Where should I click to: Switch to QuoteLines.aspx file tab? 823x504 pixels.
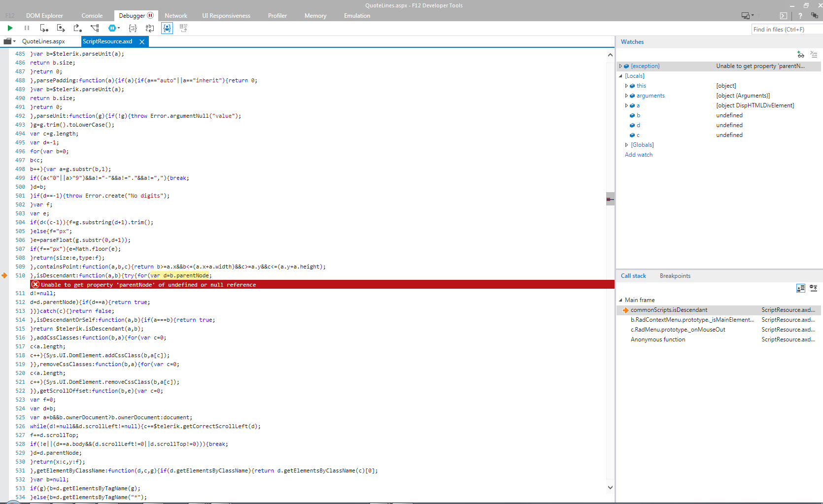[43, 41]
